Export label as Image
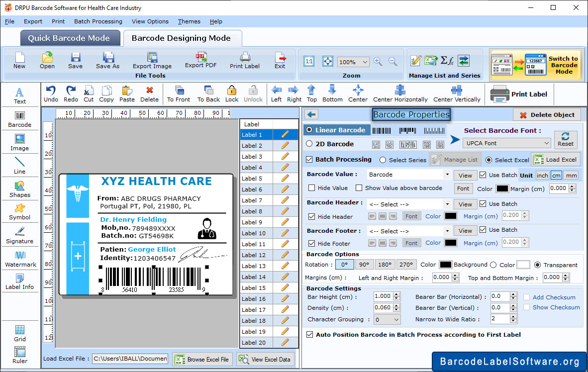Image resolution: width=588 pixels, height=372 pixels. point(152,60)
